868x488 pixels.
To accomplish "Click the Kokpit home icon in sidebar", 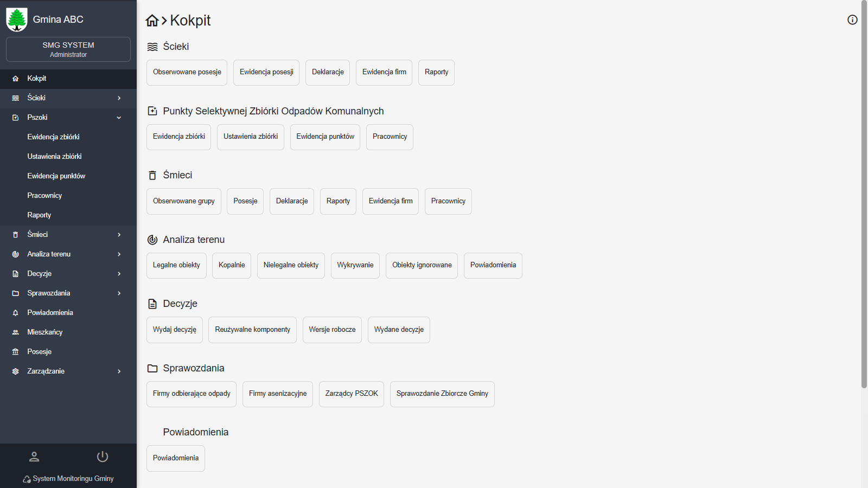I will coord(16,79).
